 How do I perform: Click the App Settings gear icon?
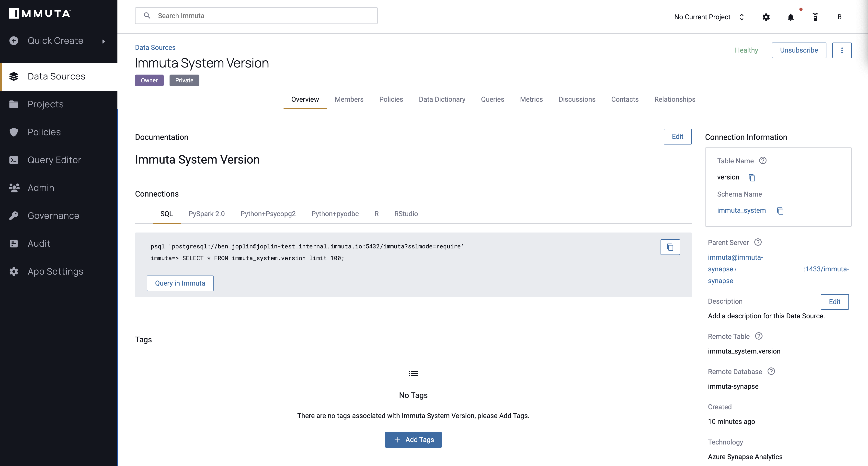14,271
